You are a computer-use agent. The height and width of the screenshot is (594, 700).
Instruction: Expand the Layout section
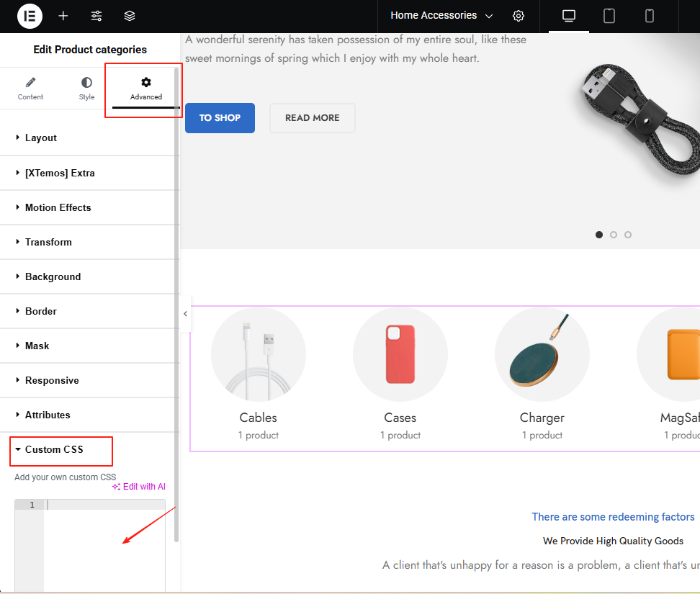[41, 138]
